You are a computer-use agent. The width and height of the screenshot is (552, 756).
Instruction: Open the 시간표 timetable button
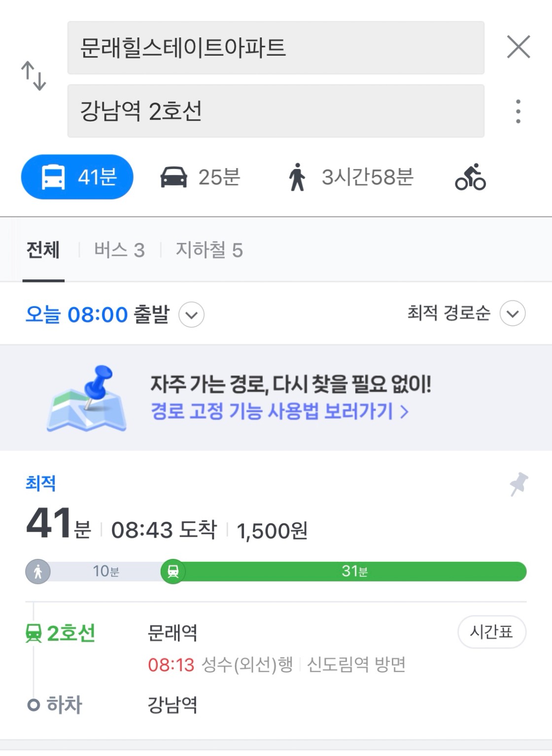click(x=492, y=632)
